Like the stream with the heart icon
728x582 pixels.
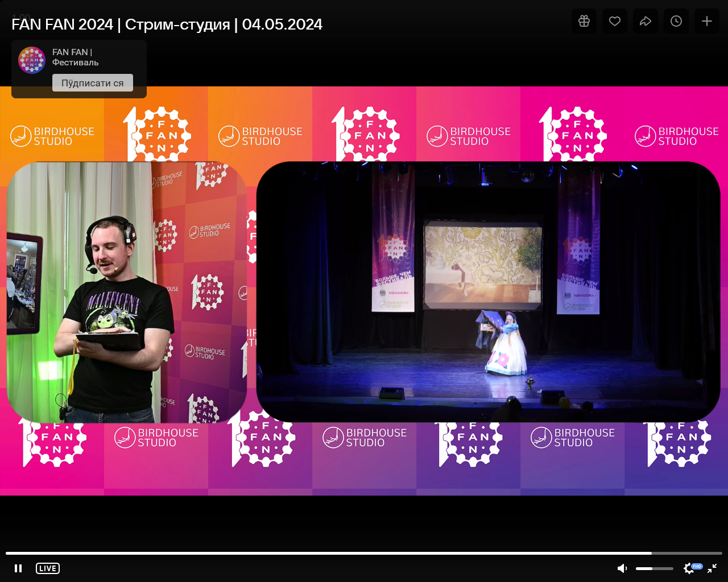click(615, 21)
